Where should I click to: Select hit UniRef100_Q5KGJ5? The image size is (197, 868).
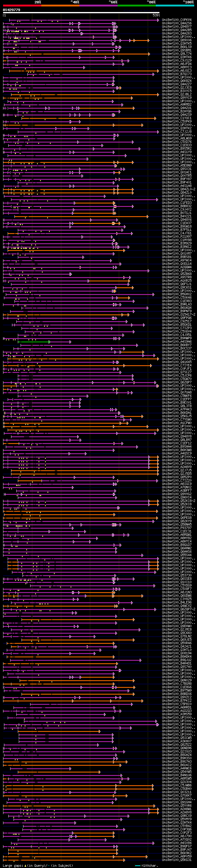point(177,416)
